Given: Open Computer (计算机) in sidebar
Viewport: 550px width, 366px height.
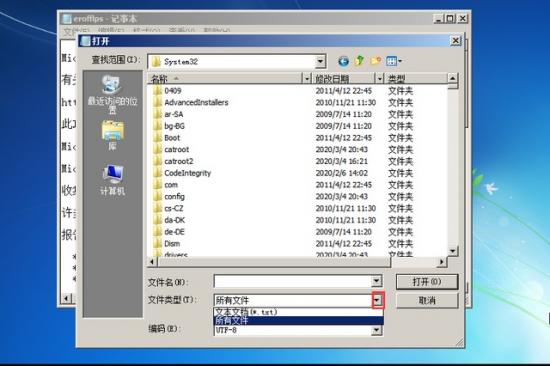Looking at the screenshot, I should pos(112,180).
